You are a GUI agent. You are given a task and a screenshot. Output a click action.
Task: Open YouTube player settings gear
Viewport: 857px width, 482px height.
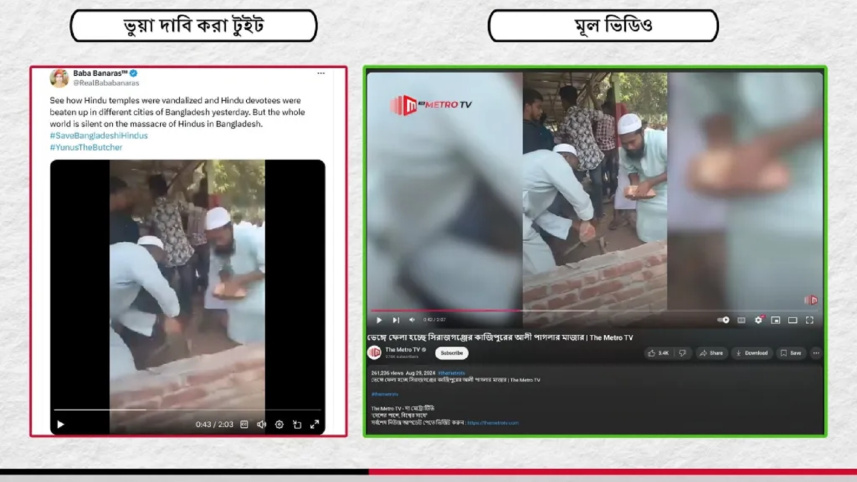[x=759, y=320]
